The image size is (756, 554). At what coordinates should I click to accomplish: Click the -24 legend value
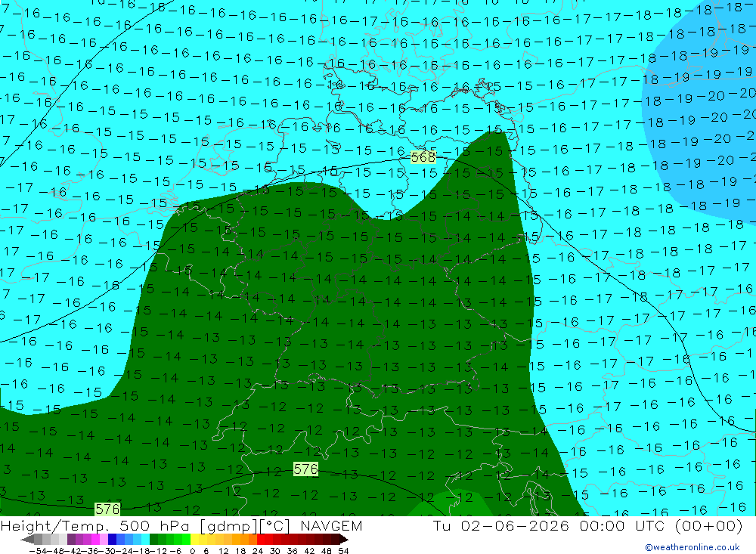point(125,551)
